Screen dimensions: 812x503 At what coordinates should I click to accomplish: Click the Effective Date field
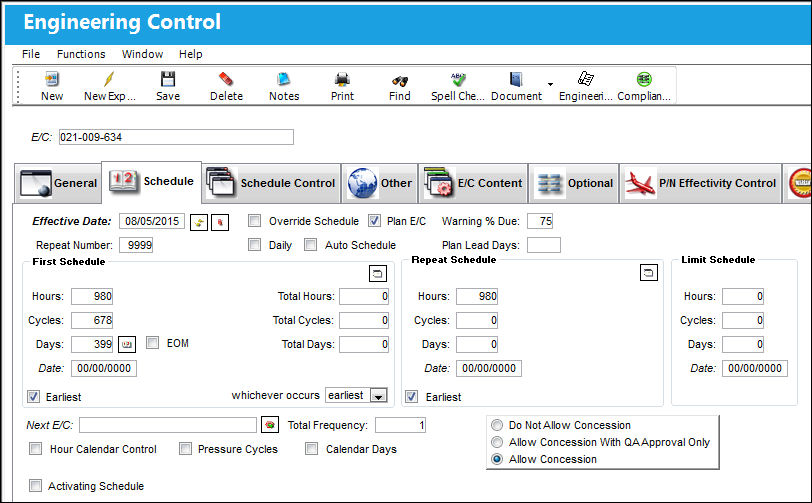(x=152, y=221)
